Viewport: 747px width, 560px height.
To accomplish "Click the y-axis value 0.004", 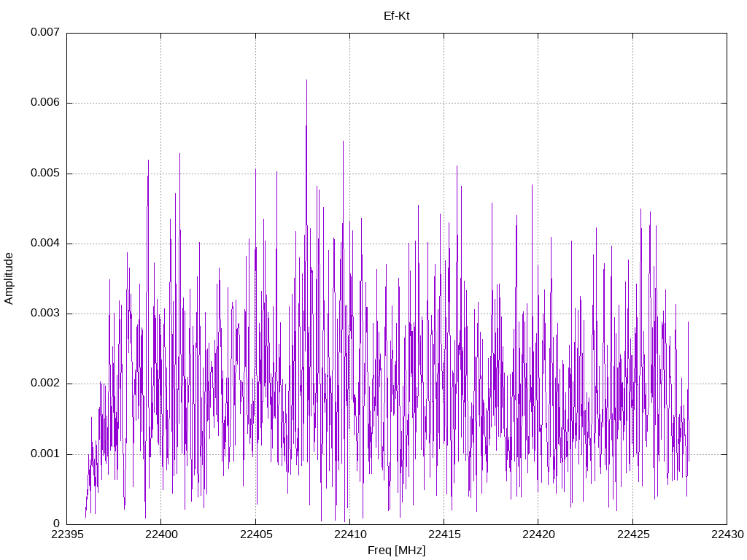I will coord(45,243).
